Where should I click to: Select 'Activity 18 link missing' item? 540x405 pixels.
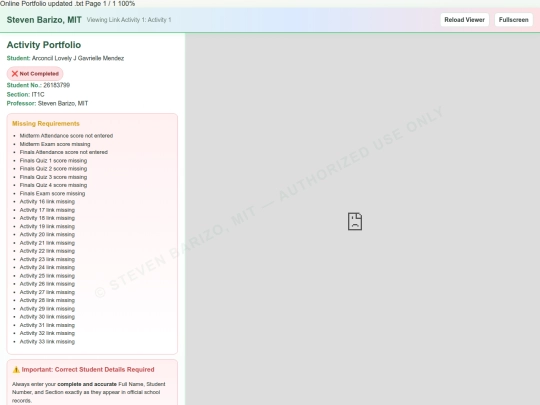point(47,218)
